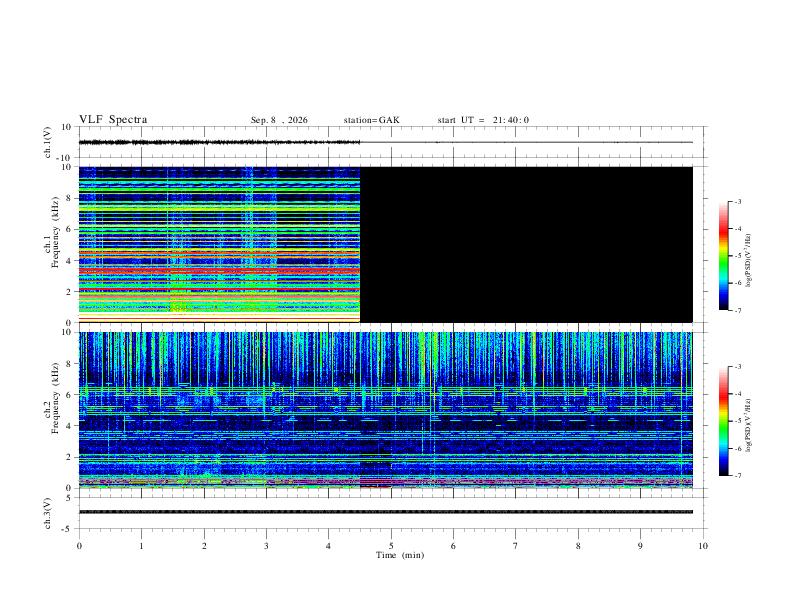Image resolution: width=792 pixels, height=612 pixels.
Task: Click the Time (min) axis label
Action: (x=400, y=555)
